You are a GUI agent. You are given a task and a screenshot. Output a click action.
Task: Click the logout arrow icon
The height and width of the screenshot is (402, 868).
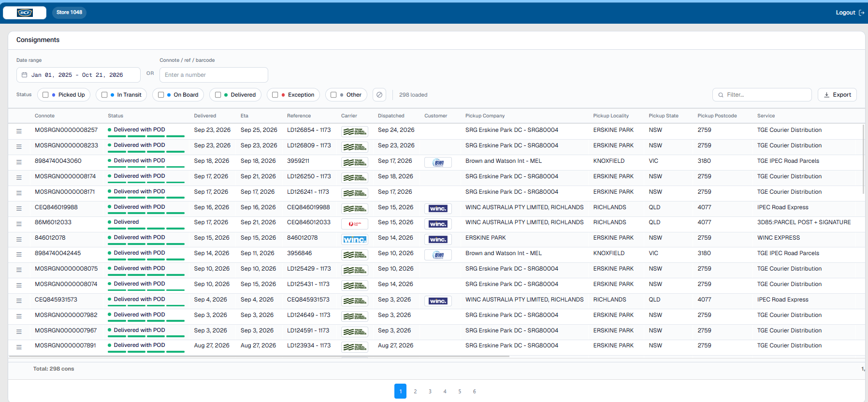(x=861, y=13)
